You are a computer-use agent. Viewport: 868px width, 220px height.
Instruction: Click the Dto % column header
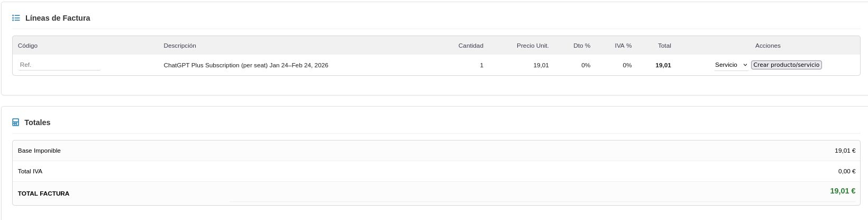(581, 46)
